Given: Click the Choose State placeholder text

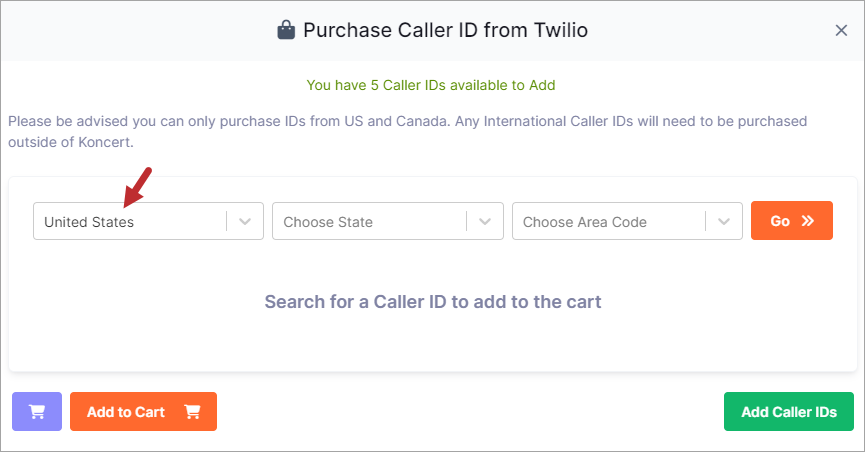Looking at the screenshot, I should click(328, 222).
